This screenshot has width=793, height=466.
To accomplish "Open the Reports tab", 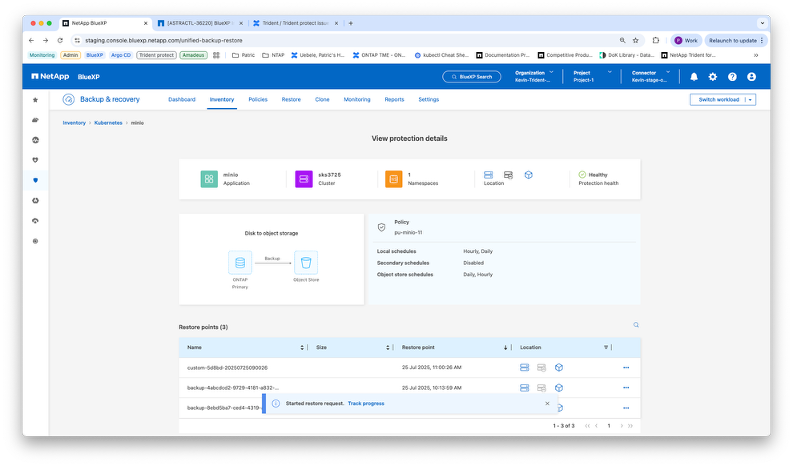I will 394,100.
